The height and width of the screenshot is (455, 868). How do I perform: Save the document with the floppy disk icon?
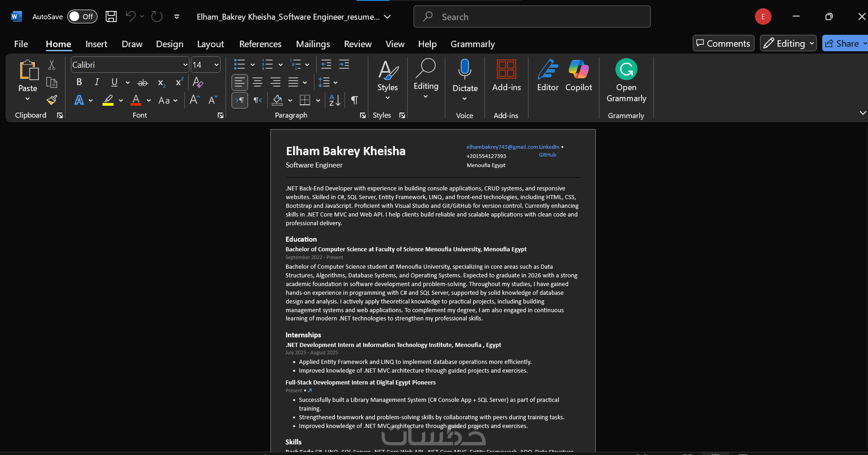point(111,16)
